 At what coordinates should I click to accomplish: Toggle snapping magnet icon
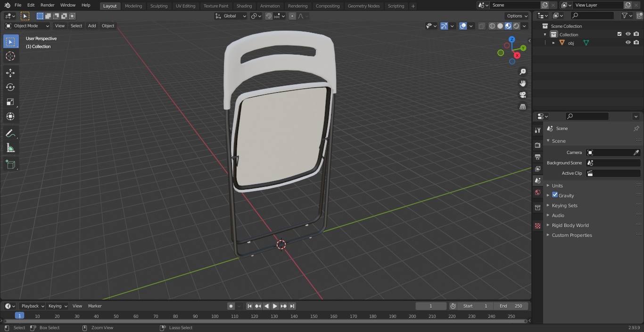click(x=269, y=16)
